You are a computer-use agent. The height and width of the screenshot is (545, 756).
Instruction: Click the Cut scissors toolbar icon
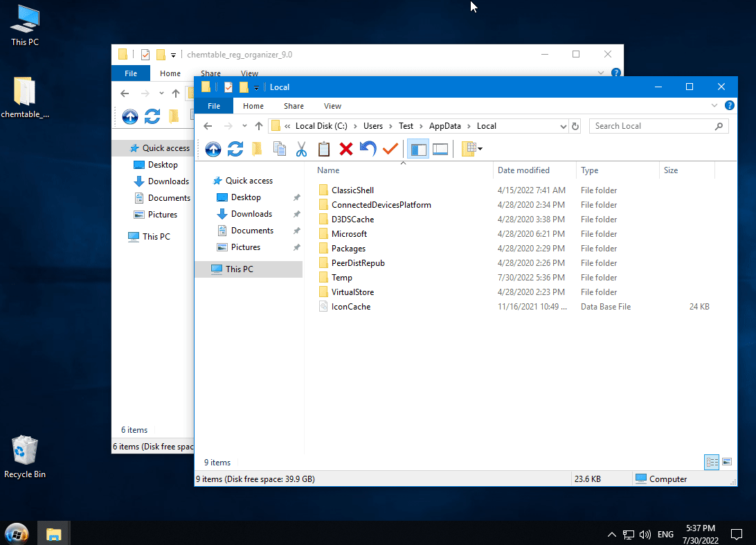301,149
